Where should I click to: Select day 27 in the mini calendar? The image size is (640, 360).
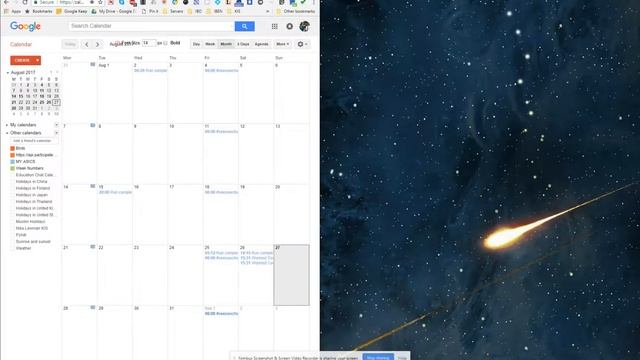(56, 102)
